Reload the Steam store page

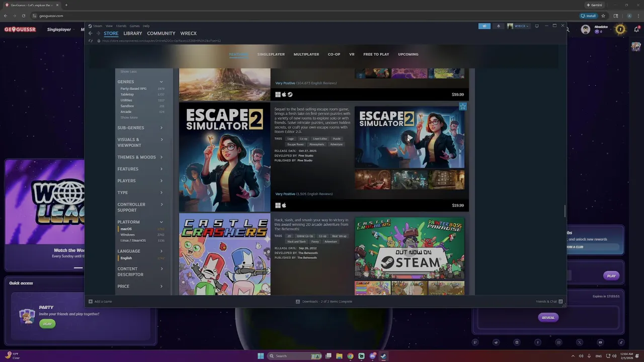click(91, 41)
